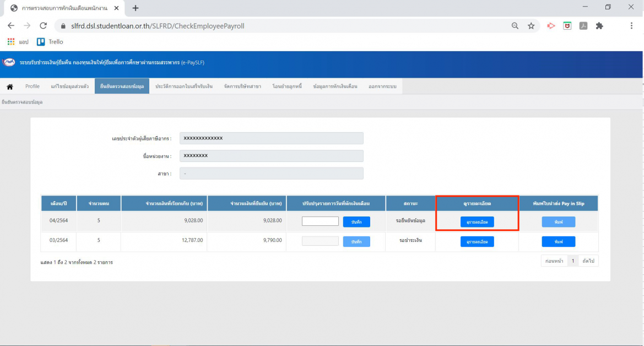Click the สาขา branch field
Screen dimensions: 644x346
click(272, 174)
